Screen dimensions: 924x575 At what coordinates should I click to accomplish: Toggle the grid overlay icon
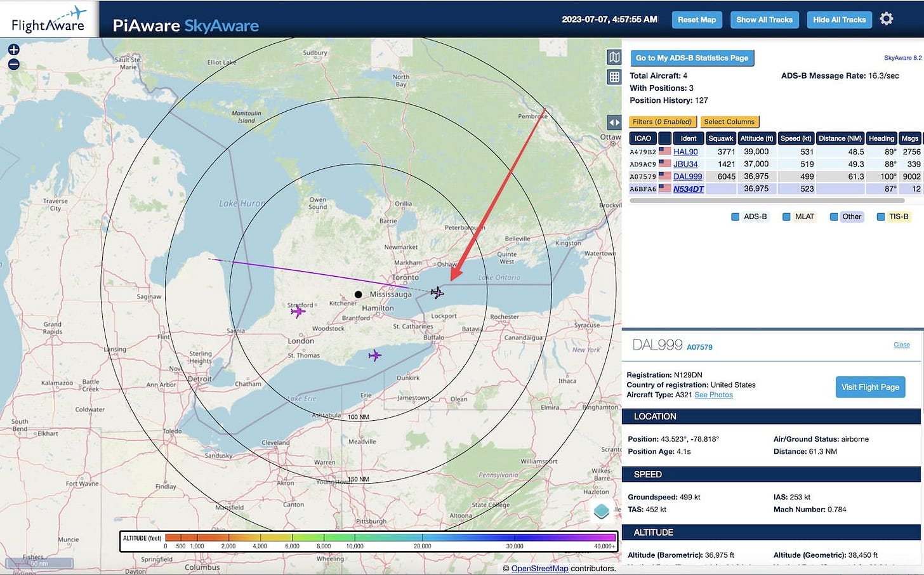pyautogui.click(x=614, y=77)
